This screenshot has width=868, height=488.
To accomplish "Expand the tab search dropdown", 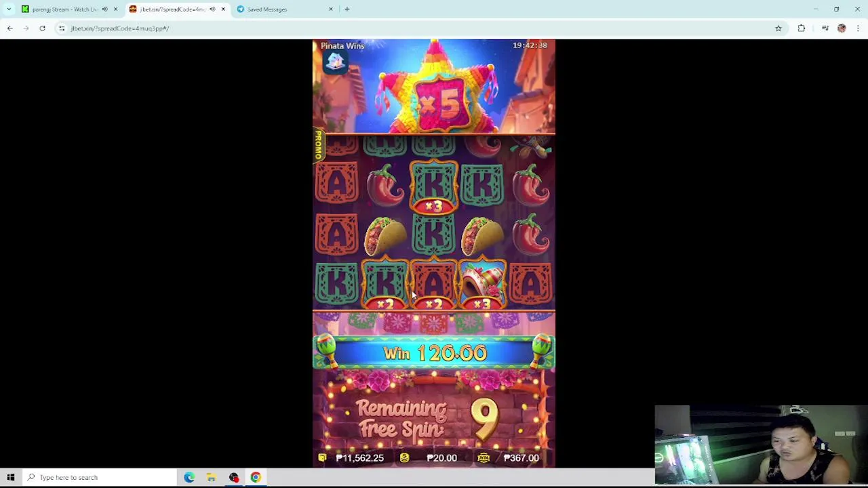I will (x=9, y=9).
